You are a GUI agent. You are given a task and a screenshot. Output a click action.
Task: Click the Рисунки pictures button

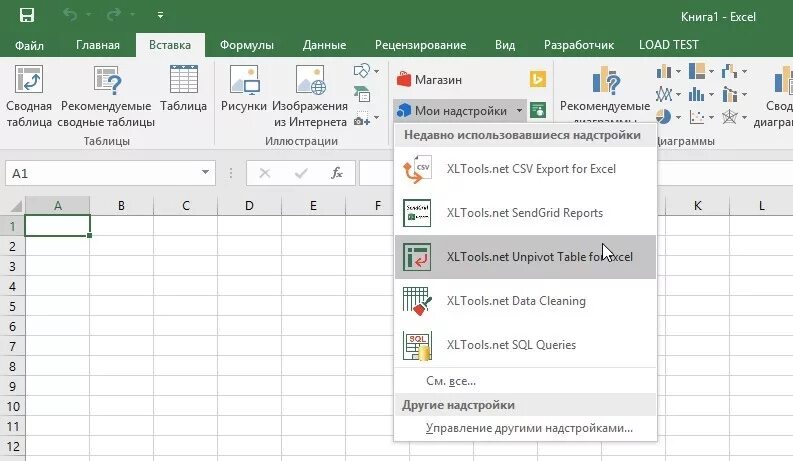pyautogui.click(x=244, y=89)
